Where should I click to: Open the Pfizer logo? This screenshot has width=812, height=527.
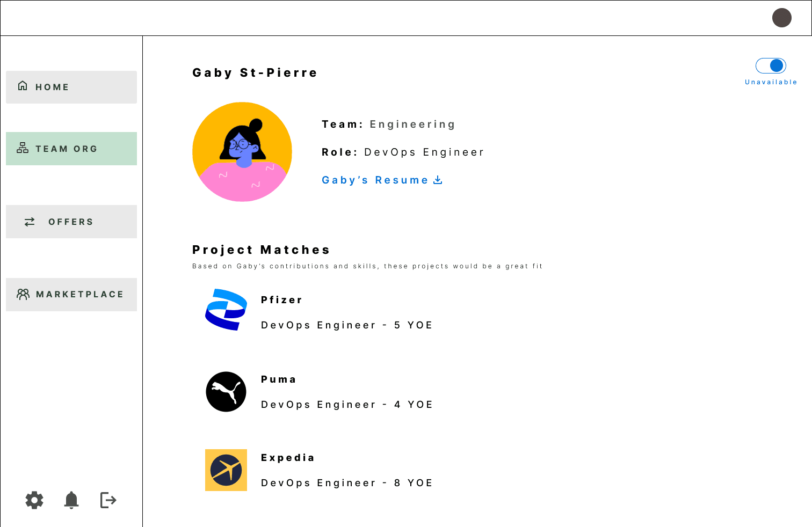tap(226, 310)
